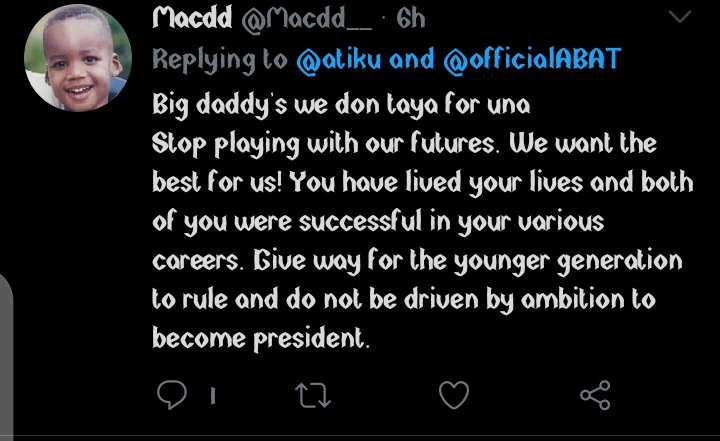Retweet Macdd's tweet
720x441 pixels.
click(313, 396)
